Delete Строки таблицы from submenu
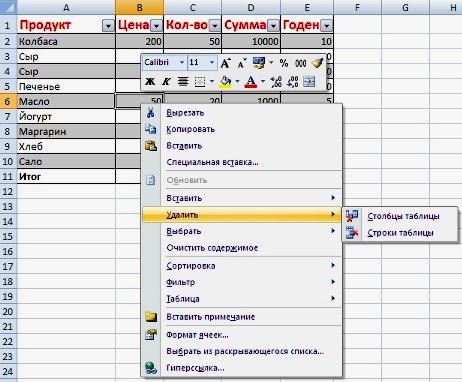This screenshot has height=382, width=462. click(400, 233)
